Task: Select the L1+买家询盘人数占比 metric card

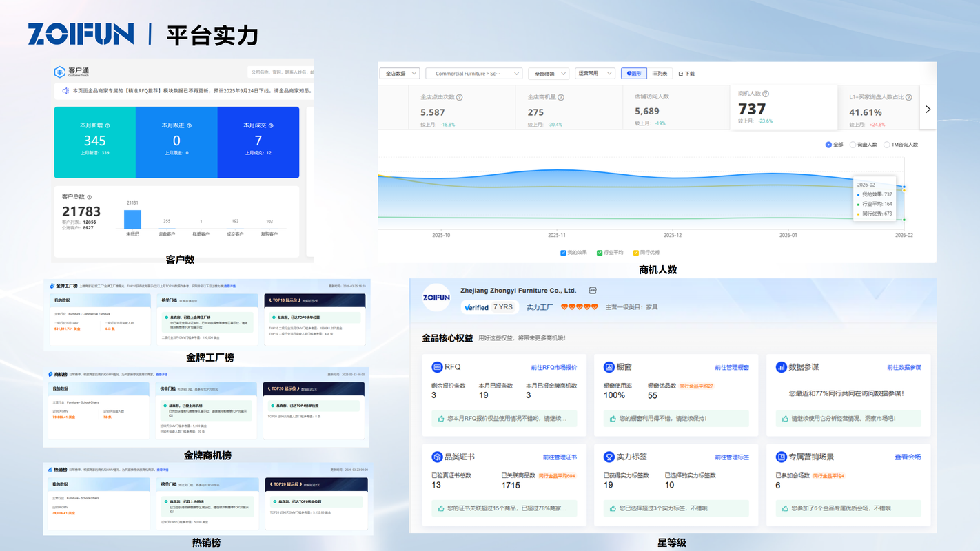Action: [x=879, y=107]
